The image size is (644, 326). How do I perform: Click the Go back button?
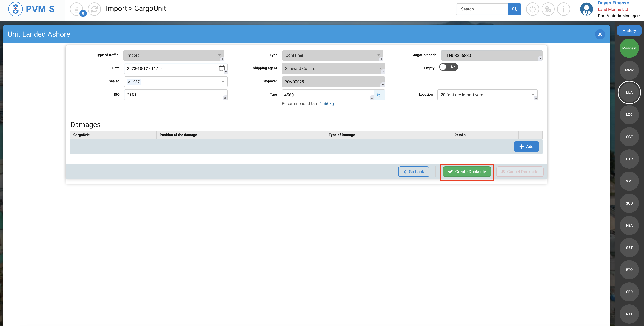pos(414,171)
